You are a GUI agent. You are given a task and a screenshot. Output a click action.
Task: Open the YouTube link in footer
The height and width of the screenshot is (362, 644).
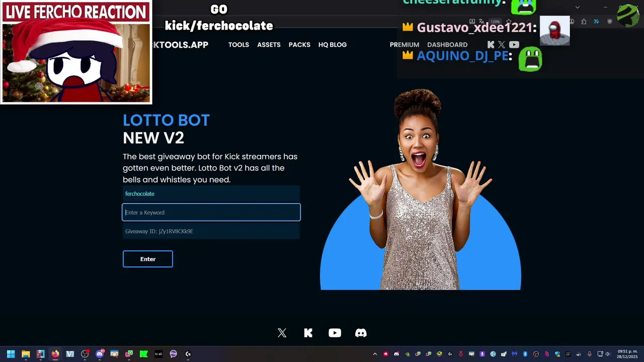point(335,333)
